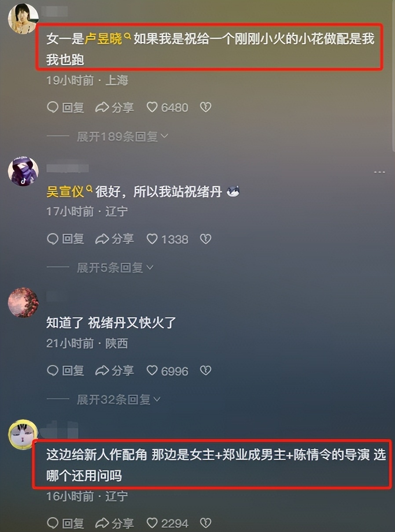The height and width of the screenshot is (532, 395).
Task: Like the comment showing 6996 likes
Action: pyautogui.click(x=167, y=371)
